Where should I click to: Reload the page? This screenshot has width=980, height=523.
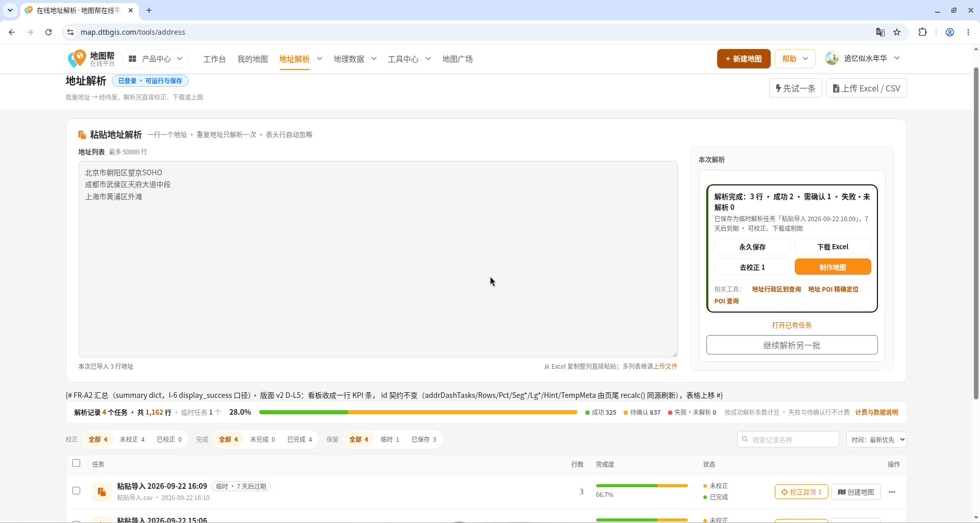(x=48, y=32)
